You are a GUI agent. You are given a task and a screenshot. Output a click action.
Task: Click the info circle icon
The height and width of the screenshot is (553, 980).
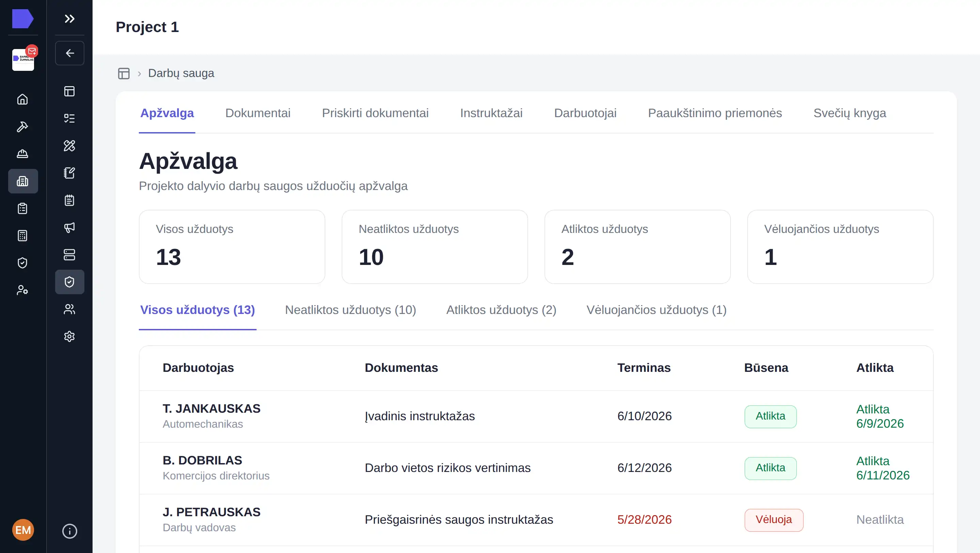click(x=70, y=531)
